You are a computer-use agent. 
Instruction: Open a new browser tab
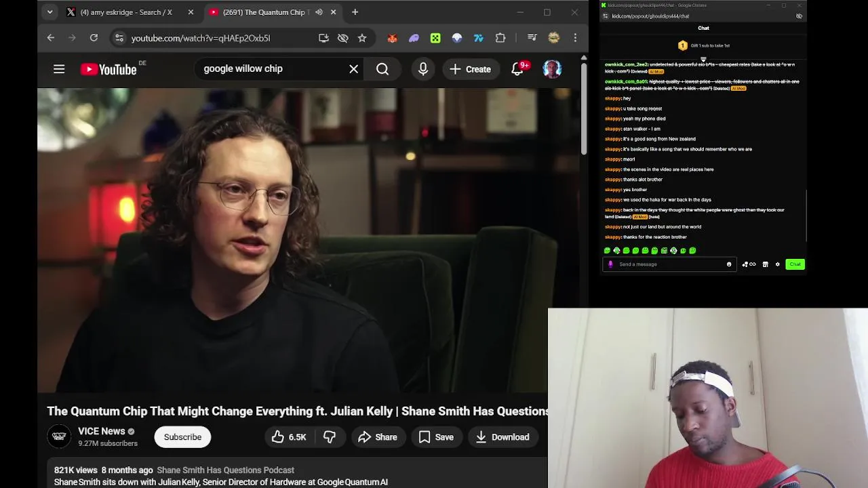coord(355,12)
